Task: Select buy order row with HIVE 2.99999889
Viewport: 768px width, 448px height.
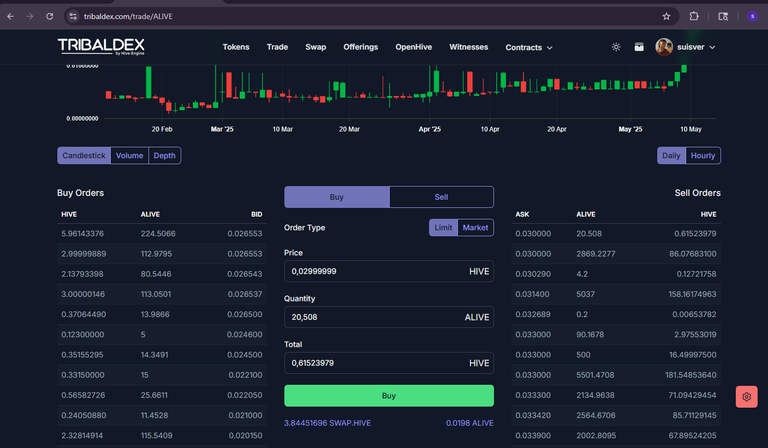Action: click(x=162, y=254)
